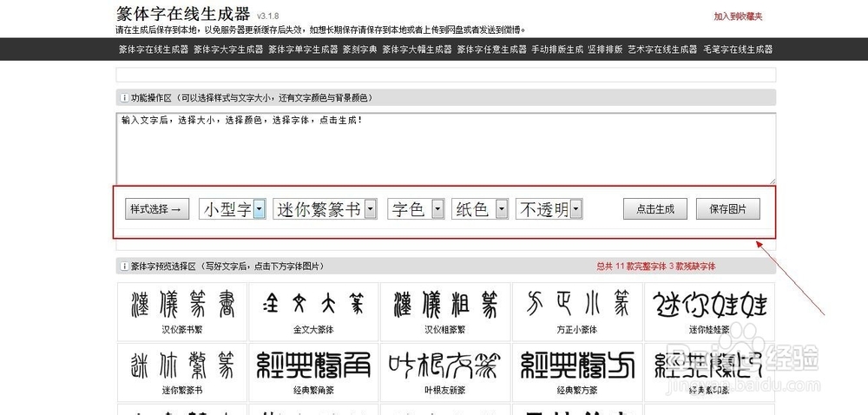Click the page title 篆体字在线生成器 heading

[x=183, y=14]
